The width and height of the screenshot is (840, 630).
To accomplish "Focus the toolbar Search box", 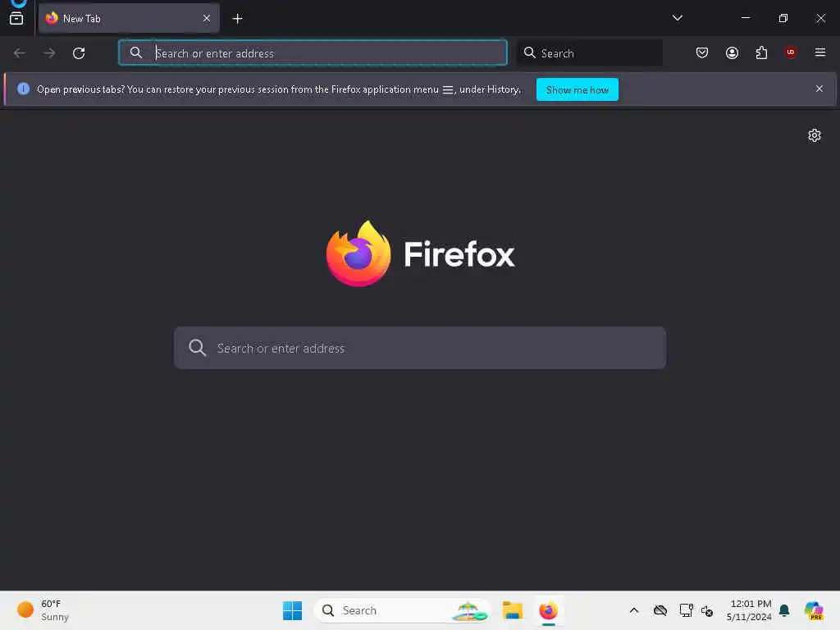I will pyautogui.click(x=589, y=53).
